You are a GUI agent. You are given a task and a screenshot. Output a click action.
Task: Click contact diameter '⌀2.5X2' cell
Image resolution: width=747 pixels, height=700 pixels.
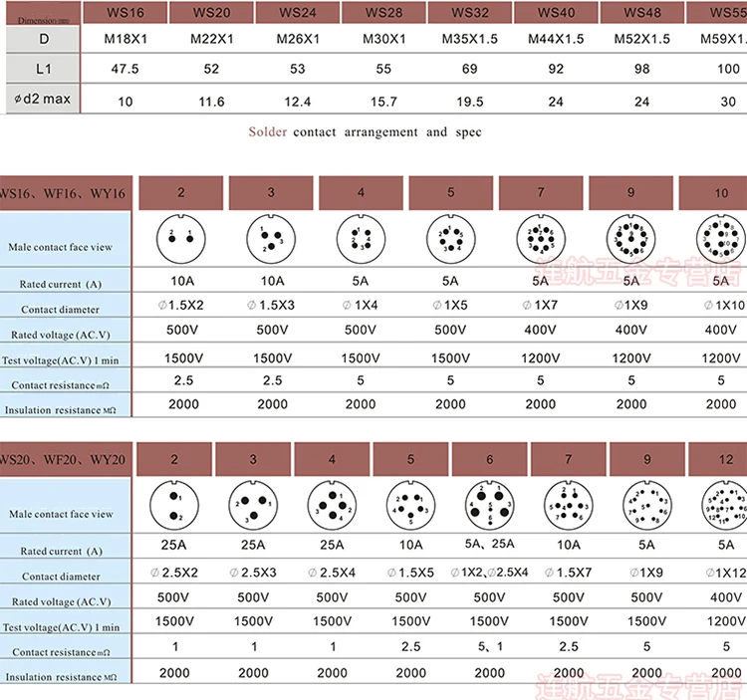point(174,573)
